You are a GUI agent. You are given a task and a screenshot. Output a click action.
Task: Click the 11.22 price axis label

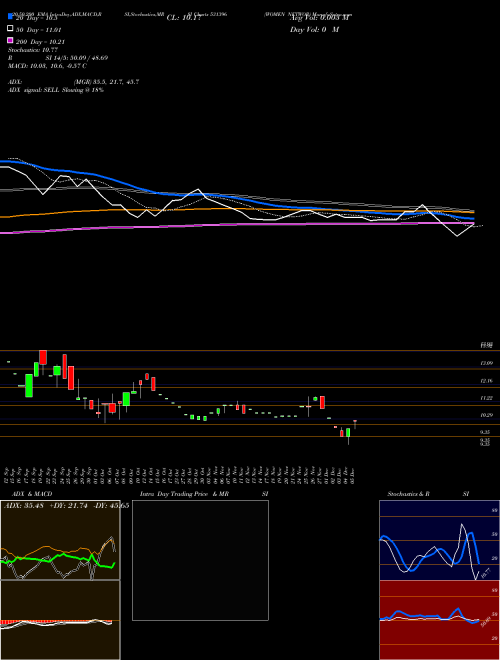click(x=486, y=398)
